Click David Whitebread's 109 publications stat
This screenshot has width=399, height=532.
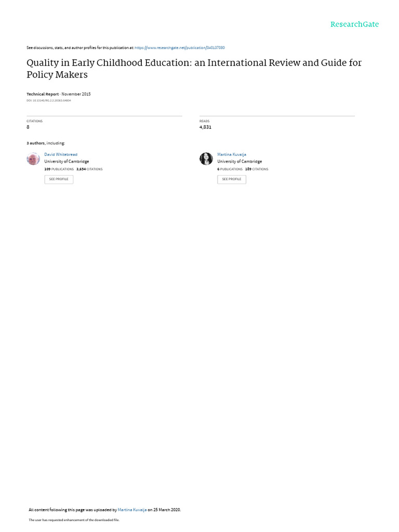point(59,169)
